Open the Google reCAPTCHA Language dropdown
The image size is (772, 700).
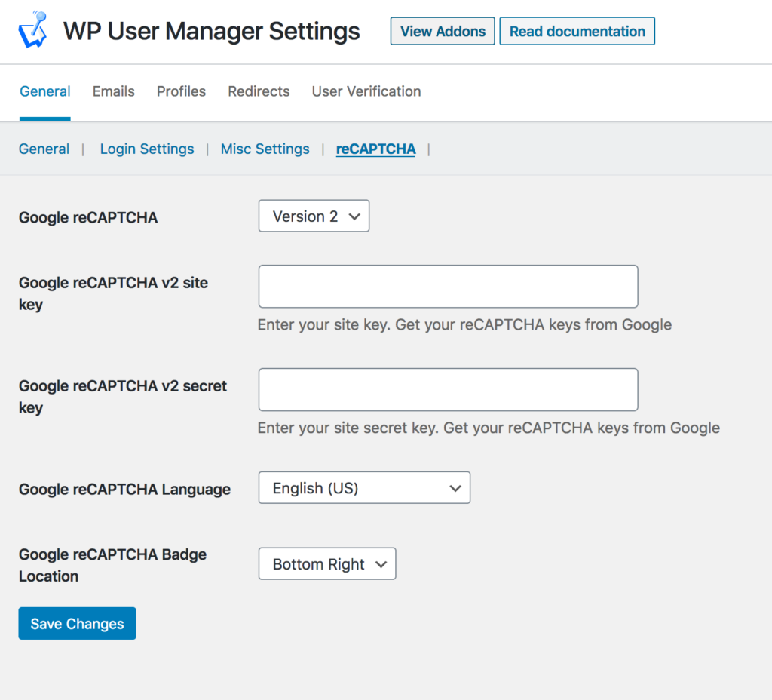364,487
